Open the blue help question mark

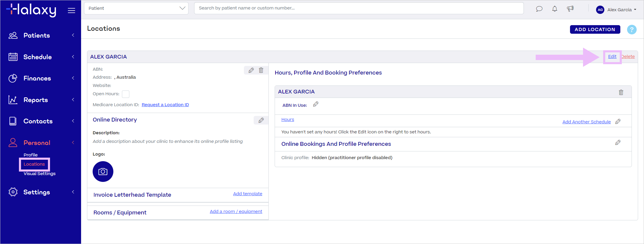click(632, 30)
